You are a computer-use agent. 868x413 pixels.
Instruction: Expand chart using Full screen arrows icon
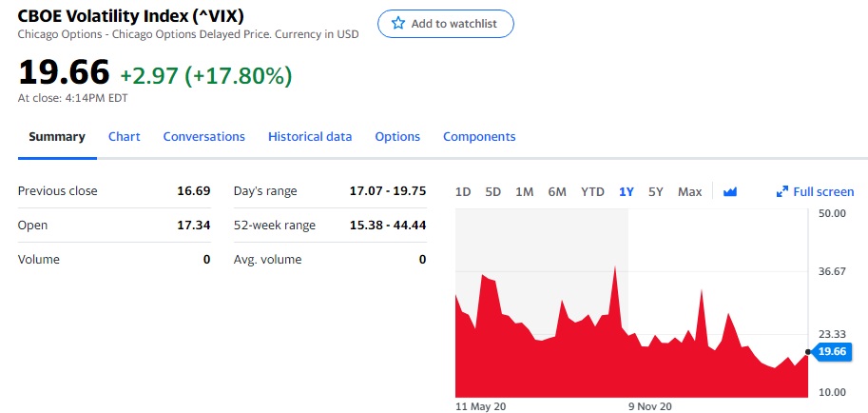coord(782,191)
